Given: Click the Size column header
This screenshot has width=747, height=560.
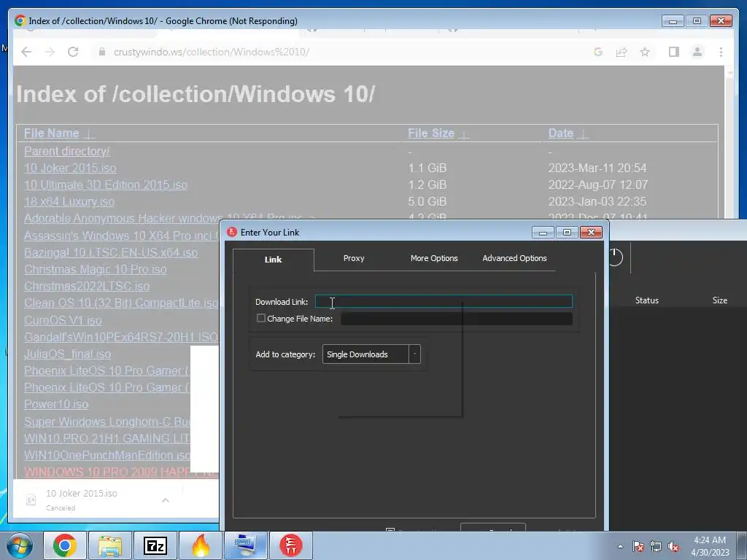Looking at the screenshot, I should (720, 300).
